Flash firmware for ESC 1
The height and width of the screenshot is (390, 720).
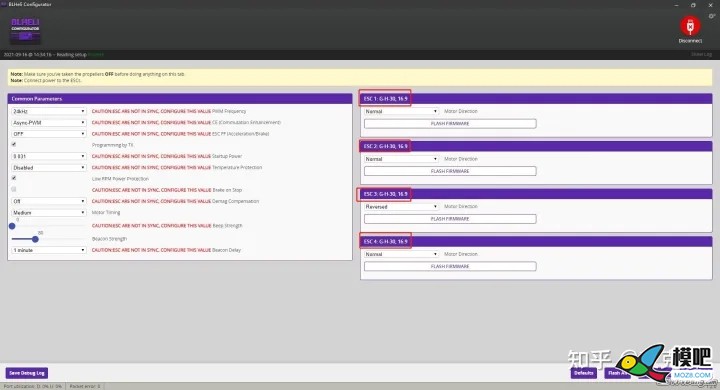(450, 124)
